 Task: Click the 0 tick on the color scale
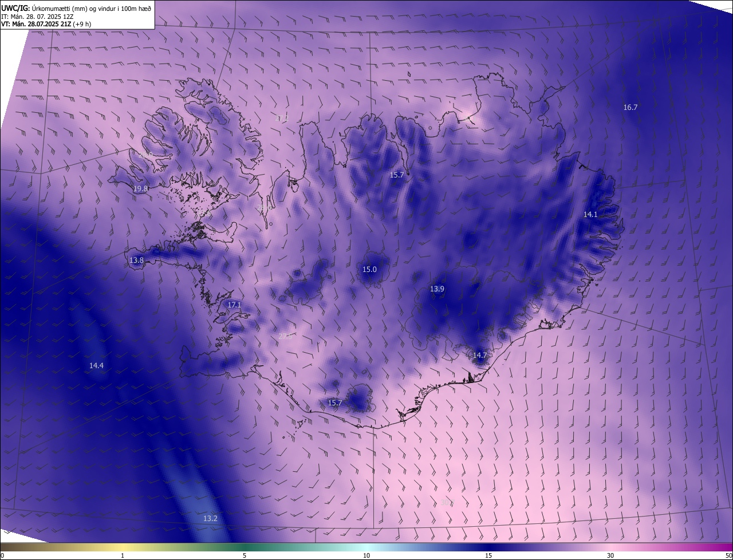click(2, 555)
